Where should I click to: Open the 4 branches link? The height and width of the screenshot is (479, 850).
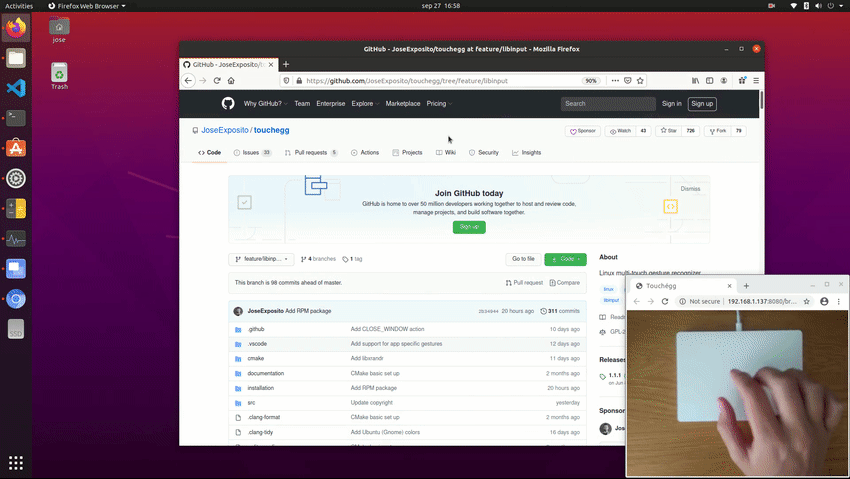pyautogui.click(x=318, y=259)
